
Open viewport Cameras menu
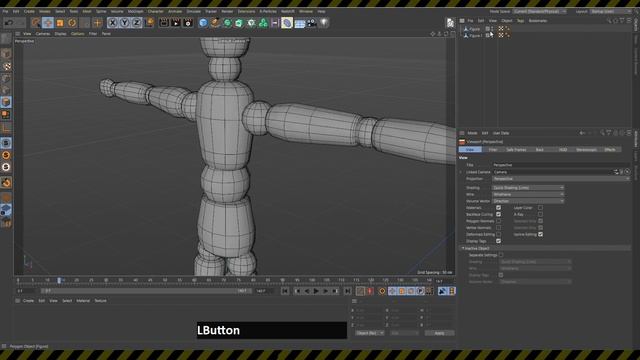[43, 34]
